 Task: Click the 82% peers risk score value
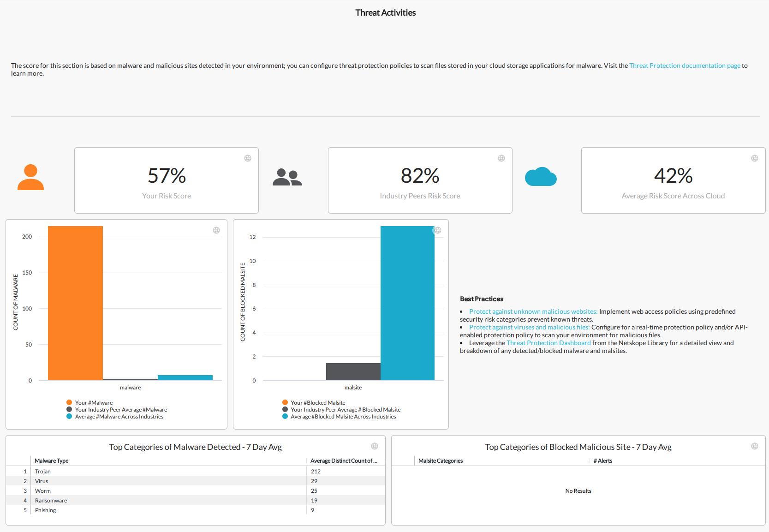pos(420,176)
